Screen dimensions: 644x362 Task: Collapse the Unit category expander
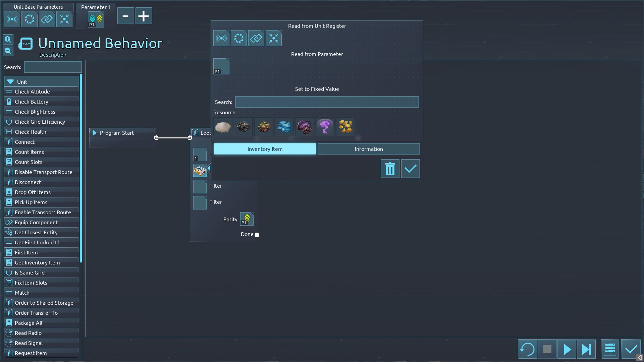(11, 82)
